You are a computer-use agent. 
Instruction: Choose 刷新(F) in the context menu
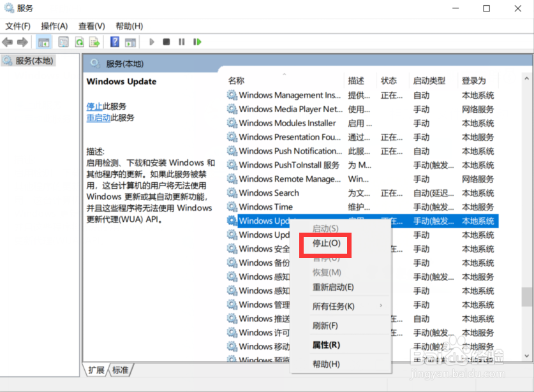[325, 326]
